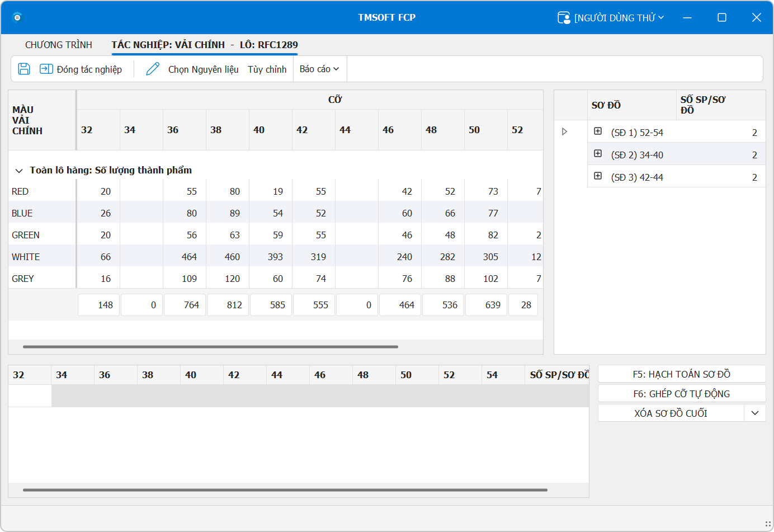Screen dimensions: 774x532
Task: Click Chọn Nguyên liệu in toolbar
Action: 203,69
